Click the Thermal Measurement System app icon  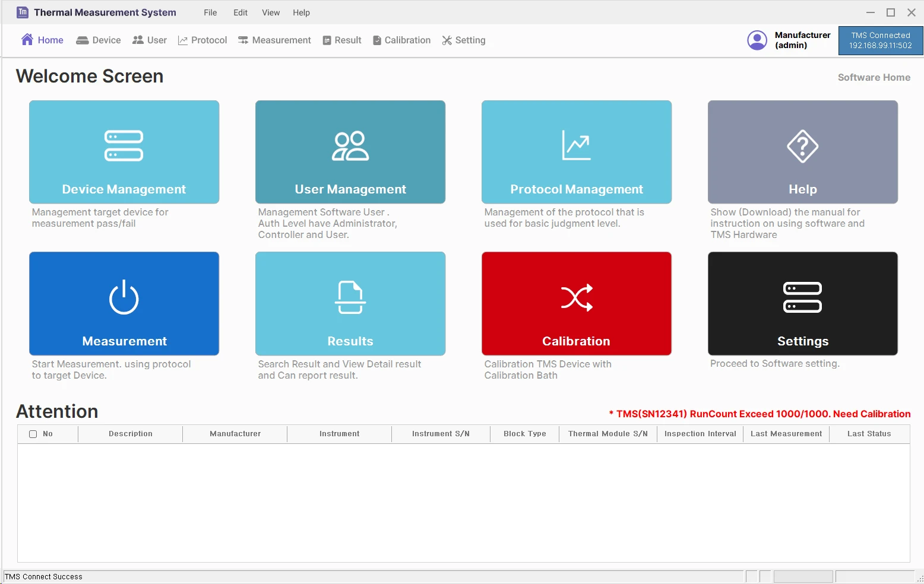(23, 12)
